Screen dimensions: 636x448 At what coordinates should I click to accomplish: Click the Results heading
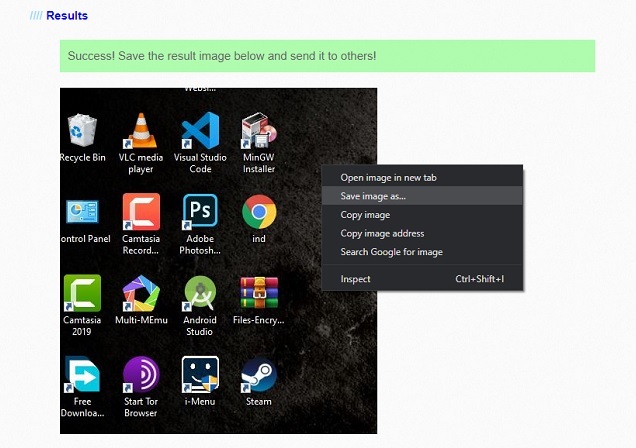click(x=67, y=15)
